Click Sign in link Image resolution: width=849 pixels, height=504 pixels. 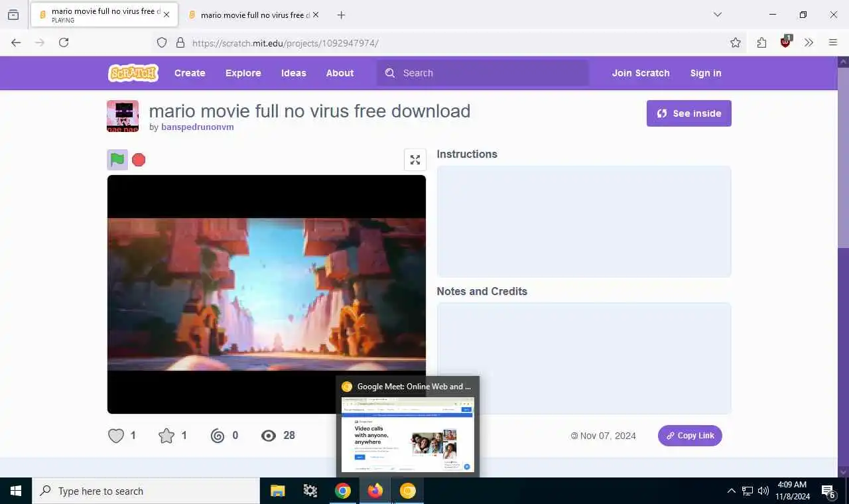[x=706, y=73]
